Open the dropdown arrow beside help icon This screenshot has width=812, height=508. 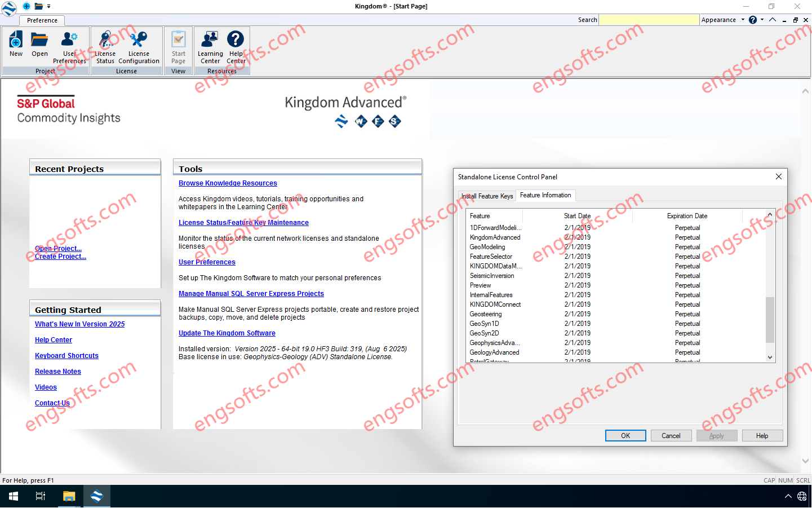[762, 20]
